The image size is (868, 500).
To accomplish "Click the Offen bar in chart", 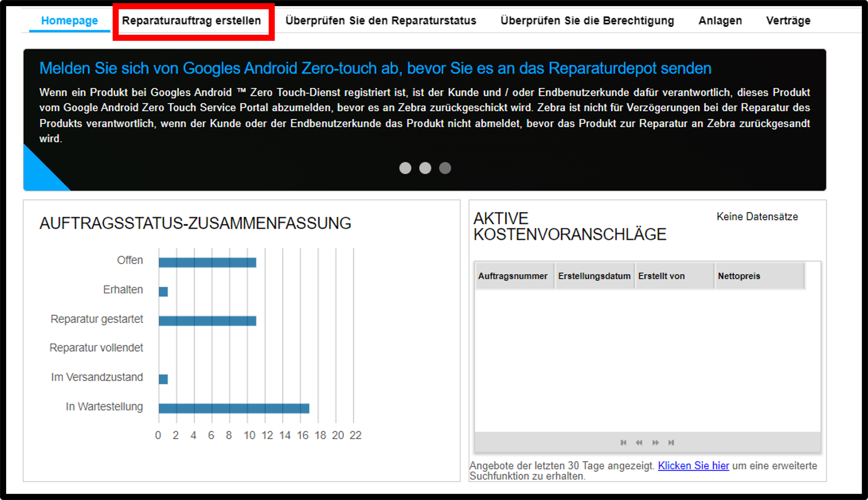I will [x=207, y=262].
